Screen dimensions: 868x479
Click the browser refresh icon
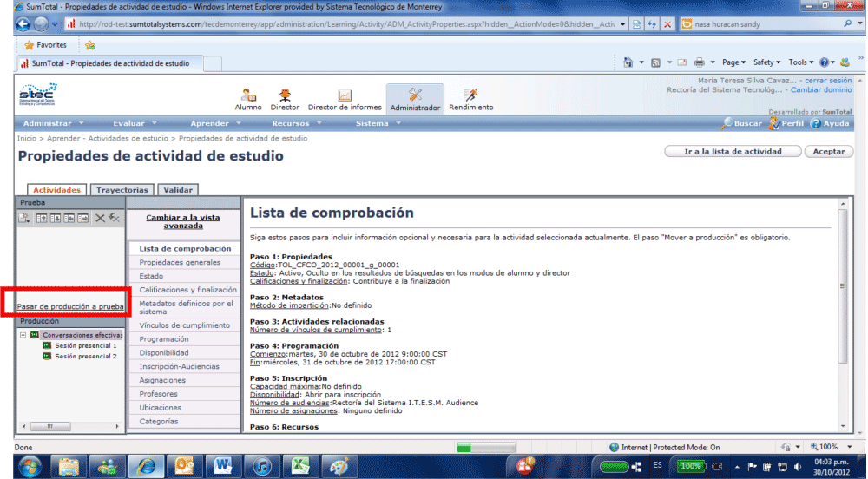(x=652, y=24)
